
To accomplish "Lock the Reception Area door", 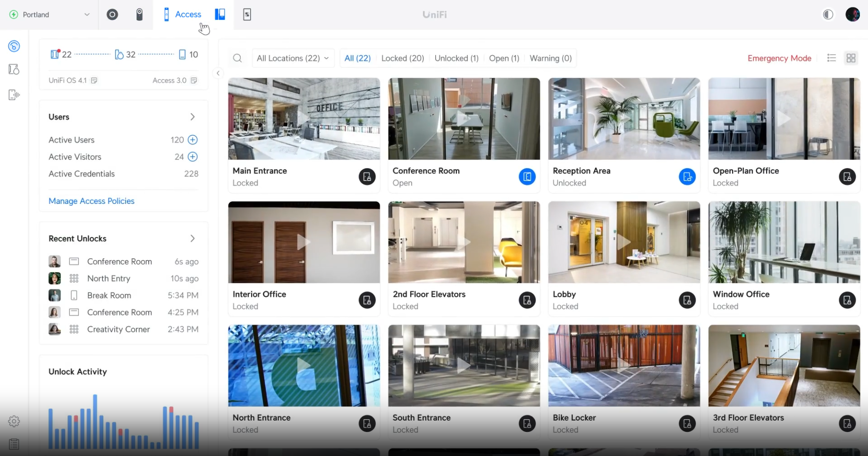I will pos(687,177).
